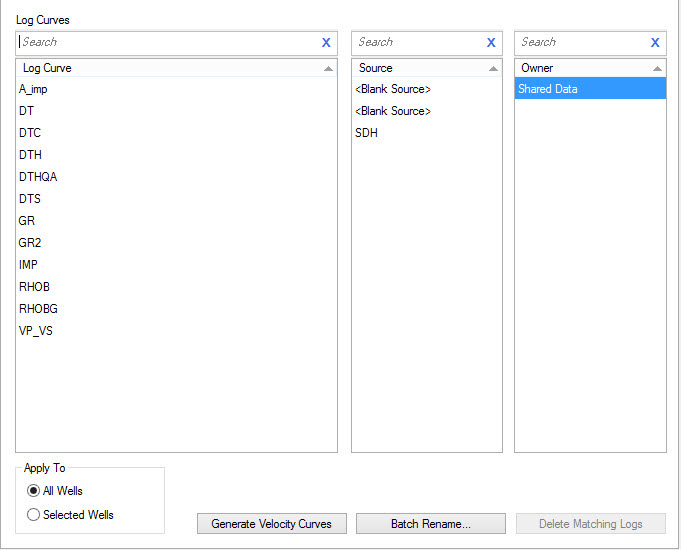Select Shared Data in Owner list
Screen dimensions: 681x550
click(548, 89)
